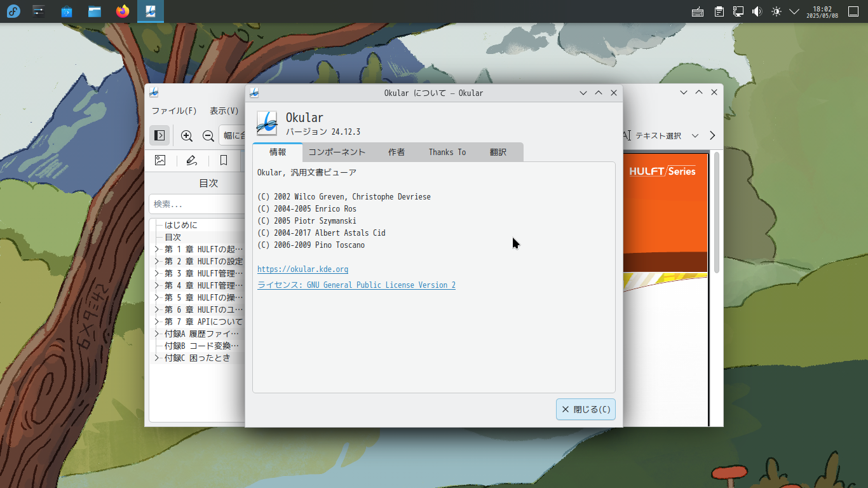
Task: Open the software store taskbar icon
Action: (67, 11)
